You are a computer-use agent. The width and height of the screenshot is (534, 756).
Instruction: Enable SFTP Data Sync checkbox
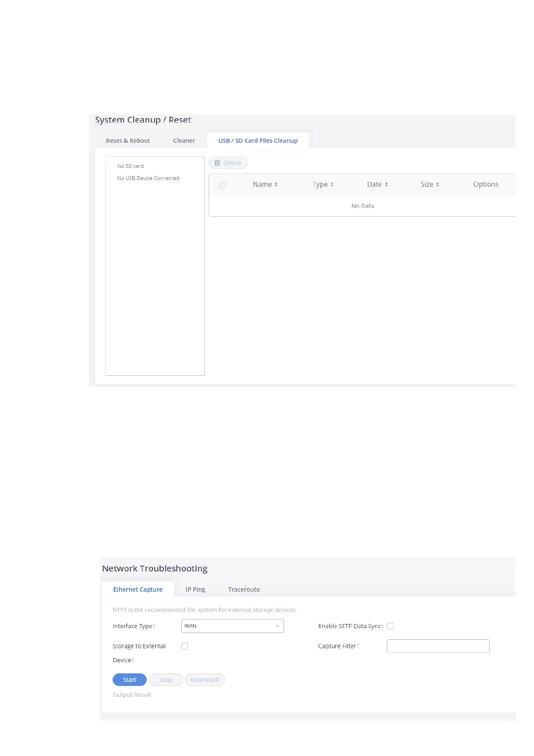point(390,626)
